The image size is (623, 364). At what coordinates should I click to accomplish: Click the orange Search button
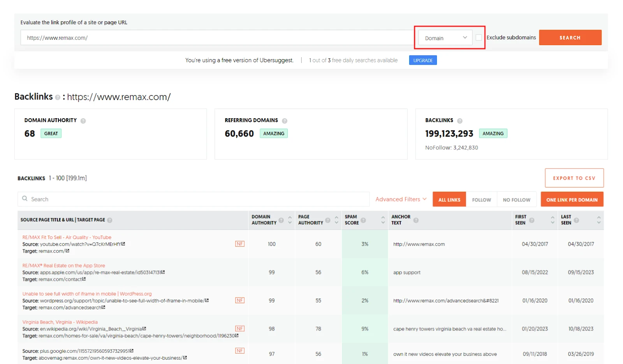tap(570, 38)
